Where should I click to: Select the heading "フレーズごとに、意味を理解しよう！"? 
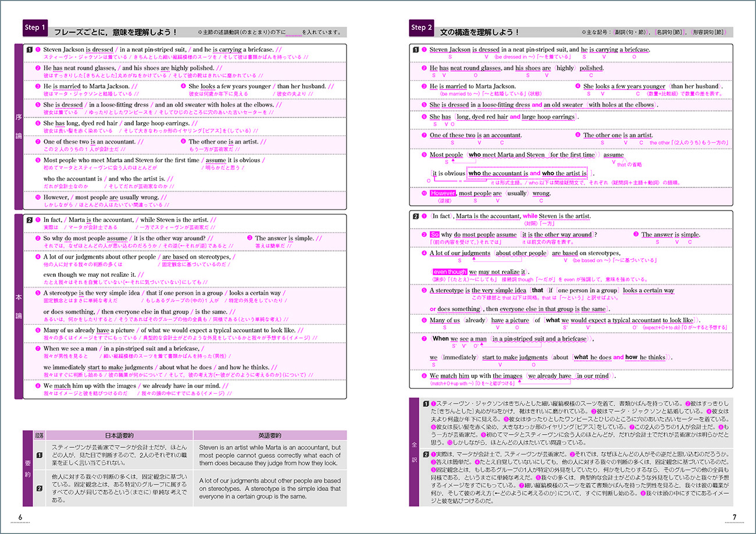tap(115, 32)
